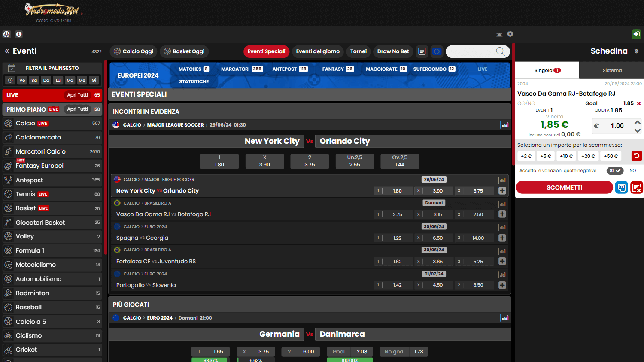
Task: Click the calendar filter icon
Action: pos(12,68)
